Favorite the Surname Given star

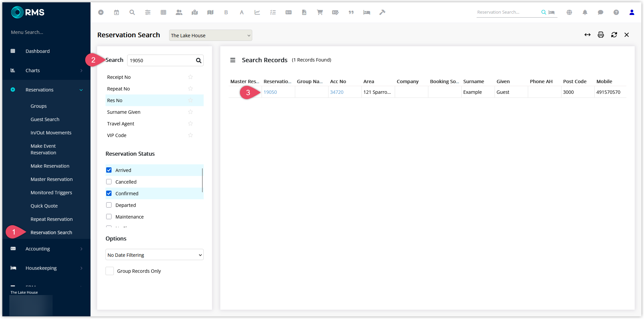[x=190, y=112]
